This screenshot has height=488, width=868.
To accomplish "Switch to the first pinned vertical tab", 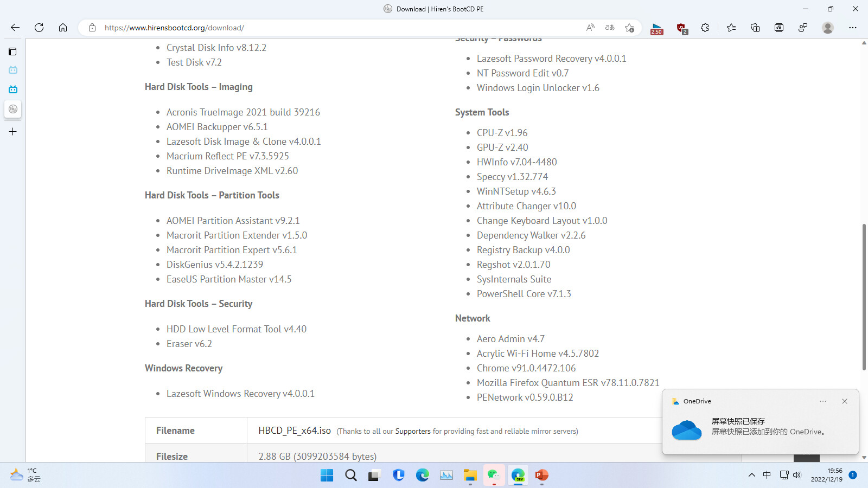I will pyautogui.click(x=13, y=70).
